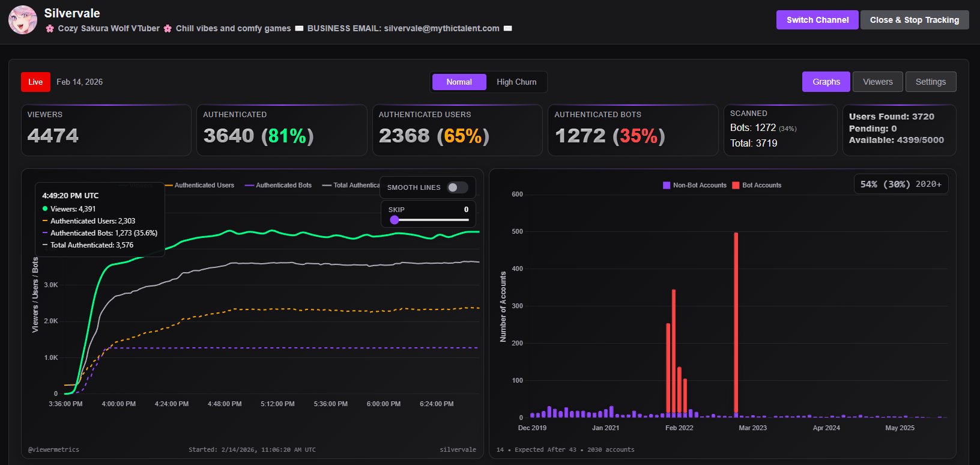Click the @viewermetrics watermark text
Image resolution: width=980 pixels, height=465 pixels.
pos(53,449)
